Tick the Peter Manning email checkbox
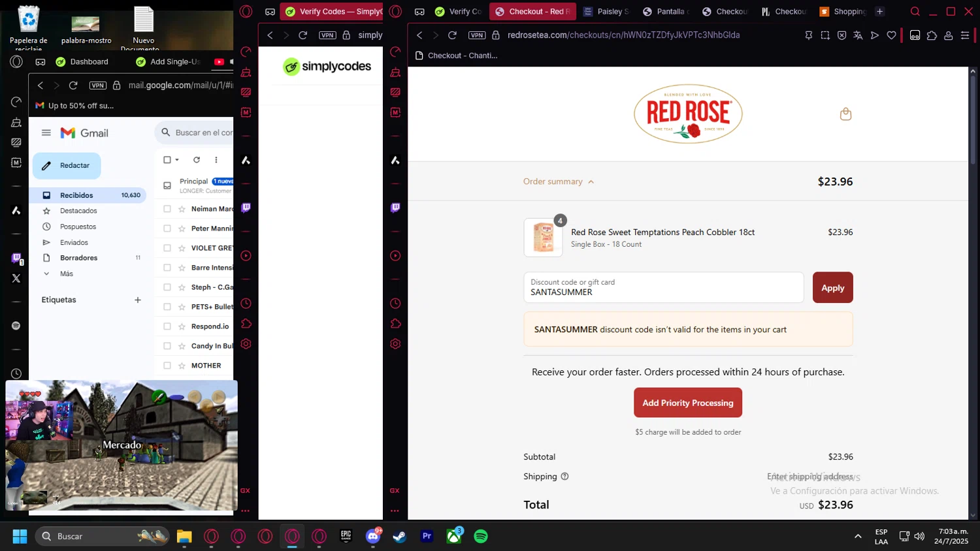 [167, 228]
